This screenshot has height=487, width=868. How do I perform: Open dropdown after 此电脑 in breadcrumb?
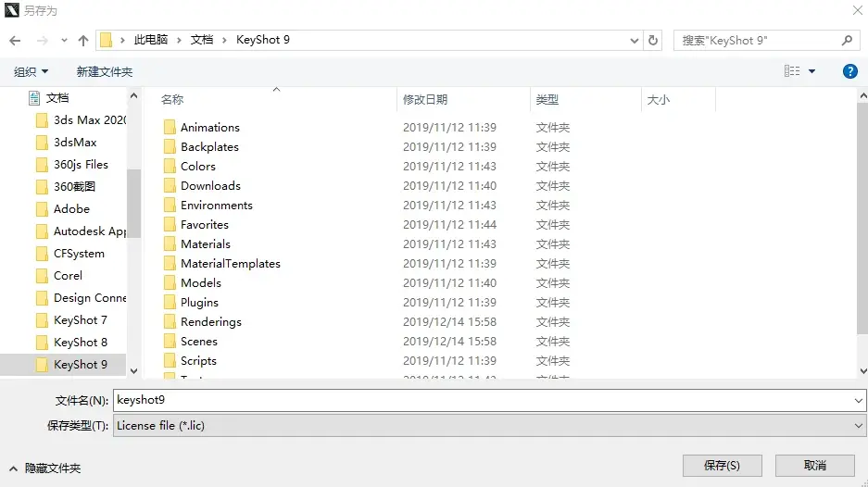[179, 40]
